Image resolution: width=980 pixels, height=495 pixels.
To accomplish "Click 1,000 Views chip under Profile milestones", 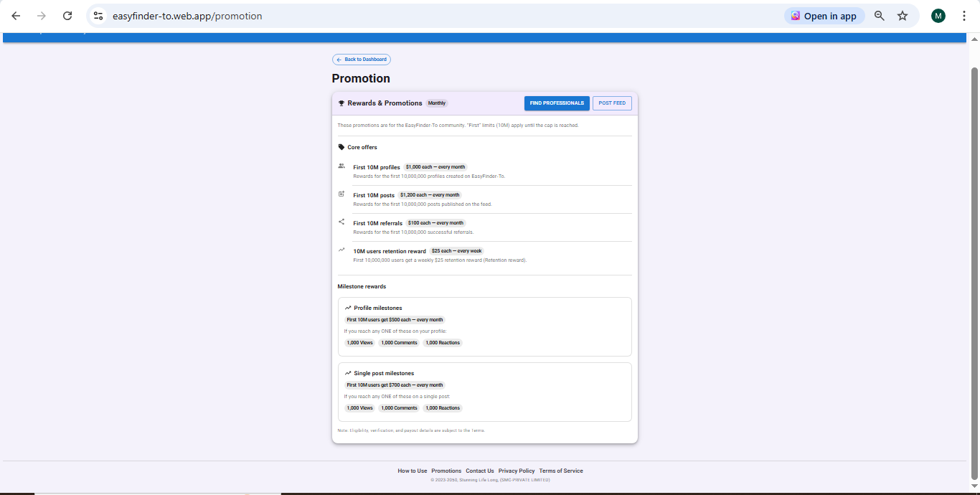I will (359, 343).
